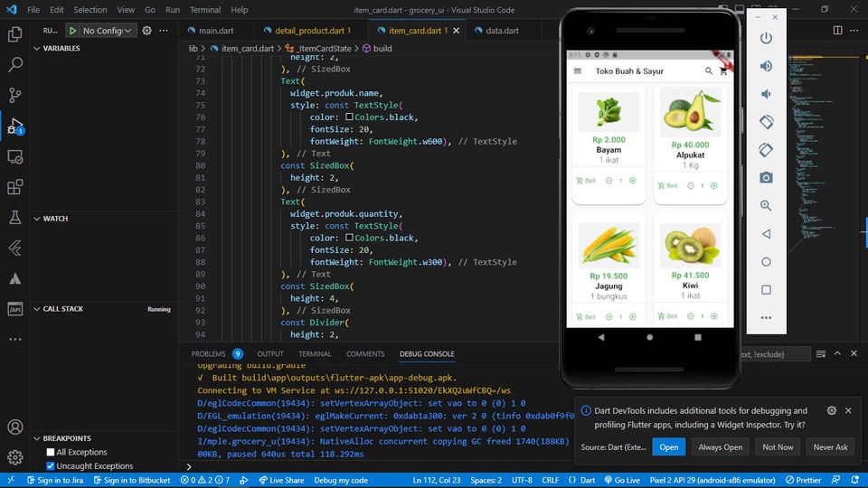This screenshot has height=488, width=868.
Task: Open the Terminal menu
Action: (x=204, y=10)
